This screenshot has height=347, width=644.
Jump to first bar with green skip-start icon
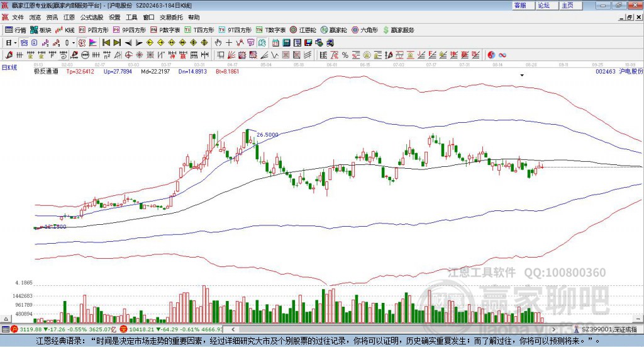[106, 42]
